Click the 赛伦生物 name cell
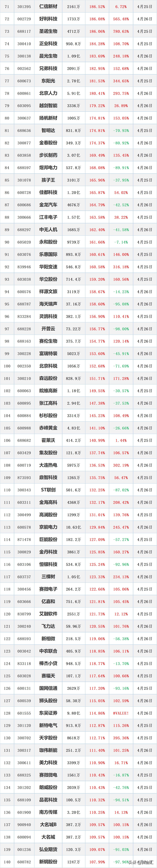This screenshot has height=868, width=157. (x=48, y=341)
